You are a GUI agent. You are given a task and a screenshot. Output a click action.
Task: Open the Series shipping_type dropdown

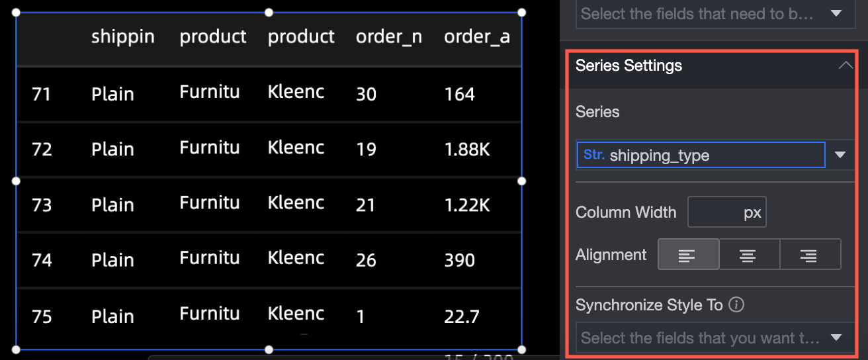click(x=840, y=156)
